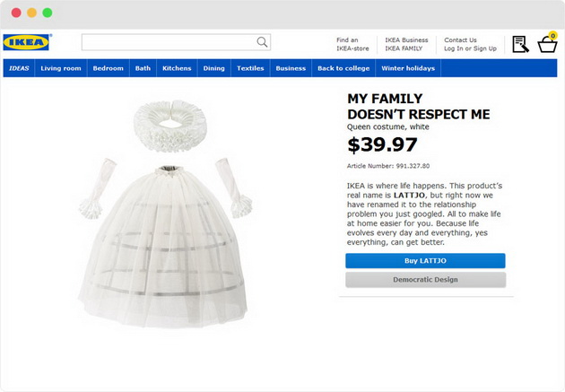Open the shopping basket icon
This screenshot has height=392, width=565.
pos(547,45)
